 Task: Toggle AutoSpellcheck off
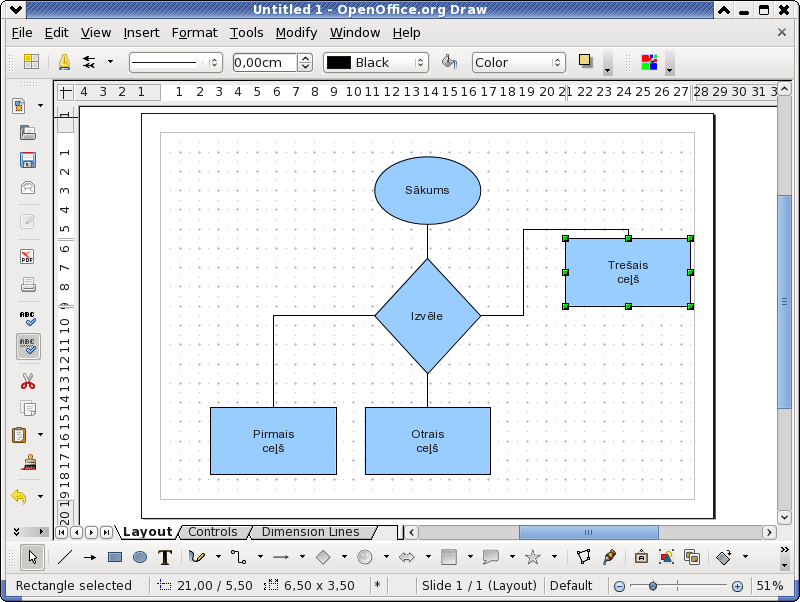point(28,346)
